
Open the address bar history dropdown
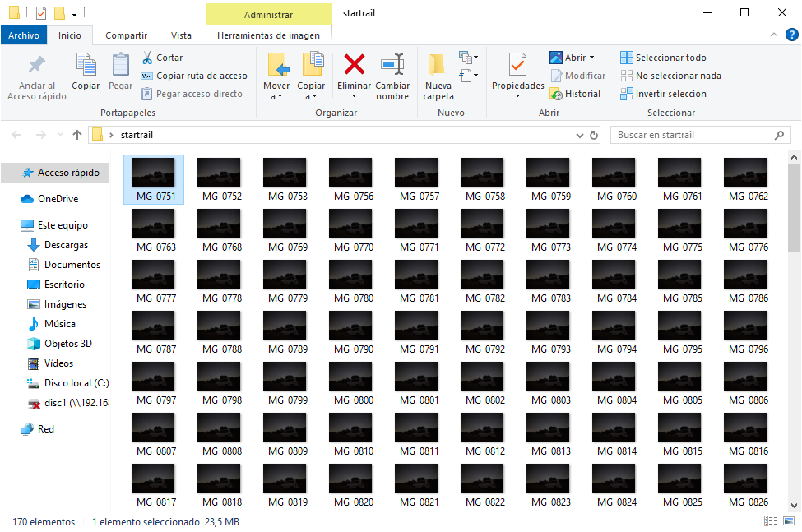[580, 136]
